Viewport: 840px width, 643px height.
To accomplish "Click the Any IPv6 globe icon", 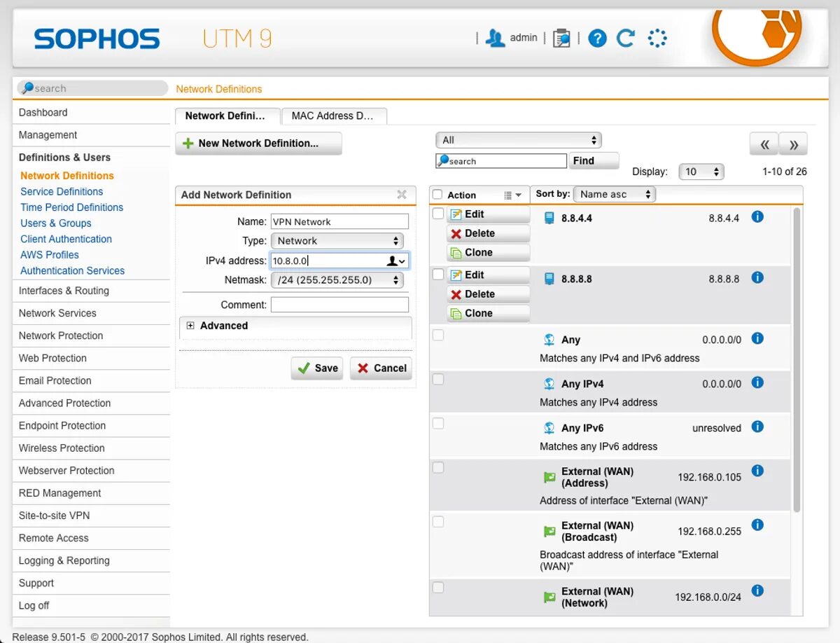I will 549,428.
